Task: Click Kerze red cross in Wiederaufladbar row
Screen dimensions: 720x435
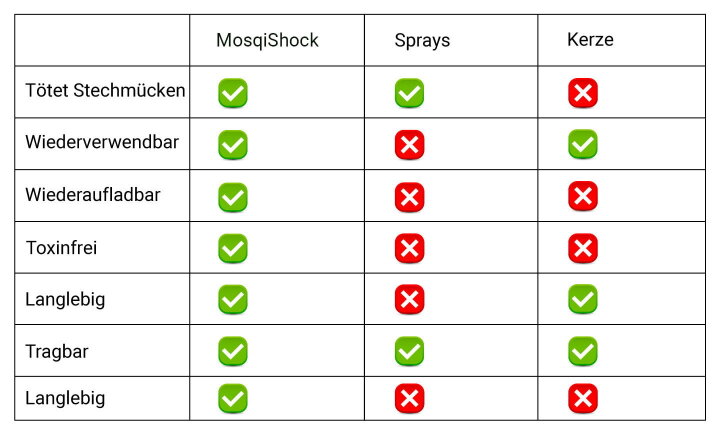Action: point(583,196)
